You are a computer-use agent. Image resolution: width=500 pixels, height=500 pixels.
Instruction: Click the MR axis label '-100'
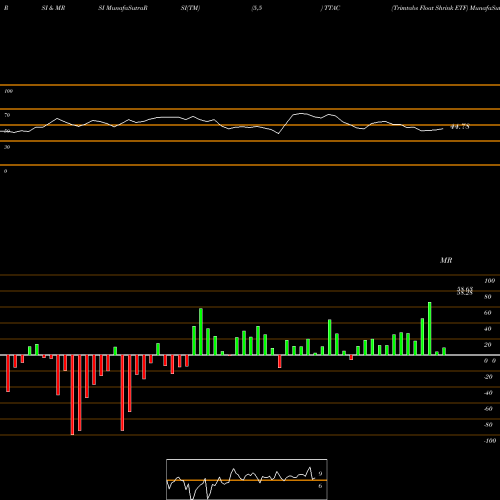pos(490,441)
